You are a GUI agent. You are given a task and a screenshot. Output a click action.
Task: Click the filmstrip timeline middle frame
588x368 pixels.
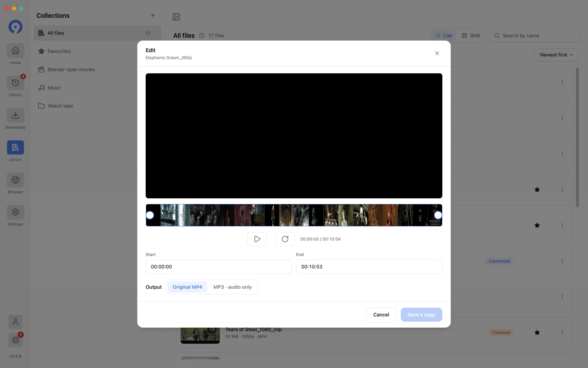(x=294, y=215)
